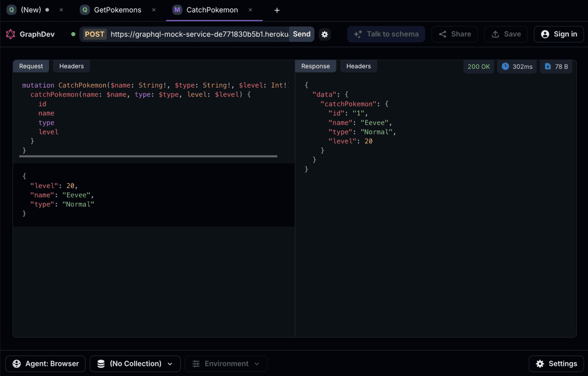The height and width of the screenshot is (376, 588).
Task: Select the Response tab
Action: tap(315, 66)
